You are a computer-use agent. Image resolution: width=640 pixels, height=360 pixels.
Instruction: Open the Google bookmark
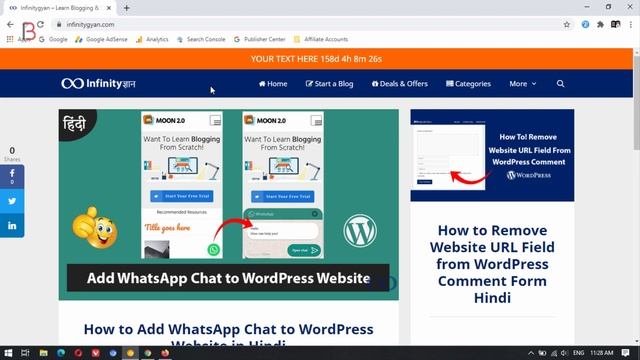pos(53,39)
